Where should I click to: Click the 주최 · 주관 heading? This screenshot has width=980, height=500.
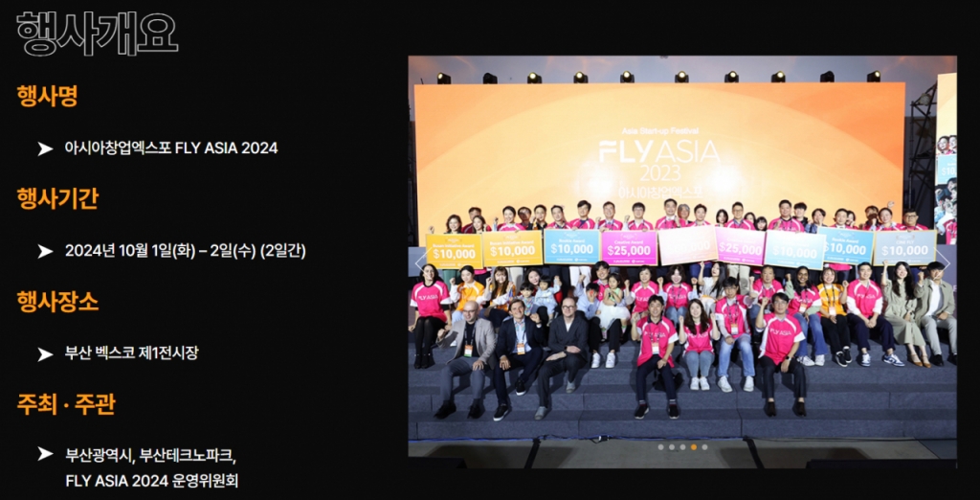point(66,404)
